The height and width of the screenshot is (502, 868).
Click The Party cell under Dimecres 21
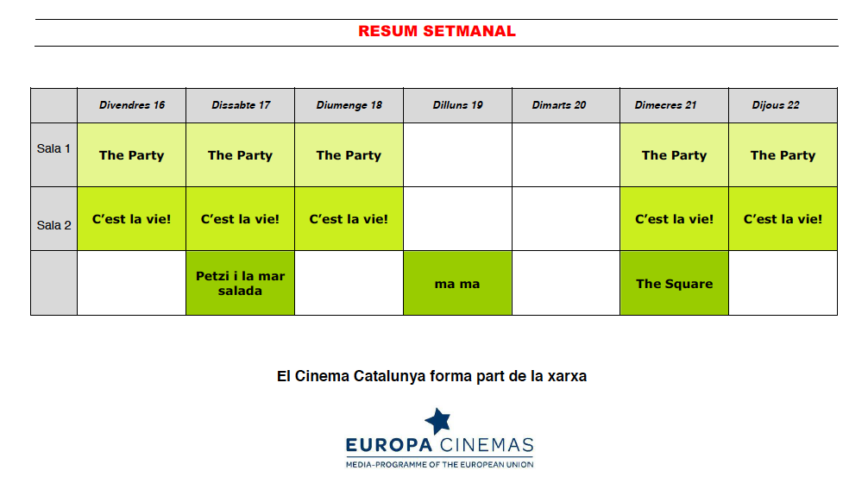(x=674, y=155)
